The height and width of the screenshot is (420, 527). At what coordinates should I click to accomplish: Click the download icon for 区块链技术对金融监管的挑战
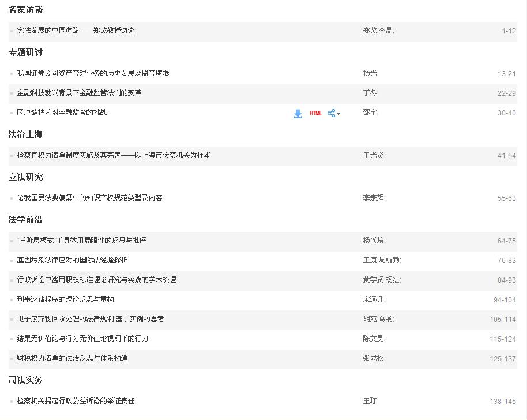[x=298, y=114]
